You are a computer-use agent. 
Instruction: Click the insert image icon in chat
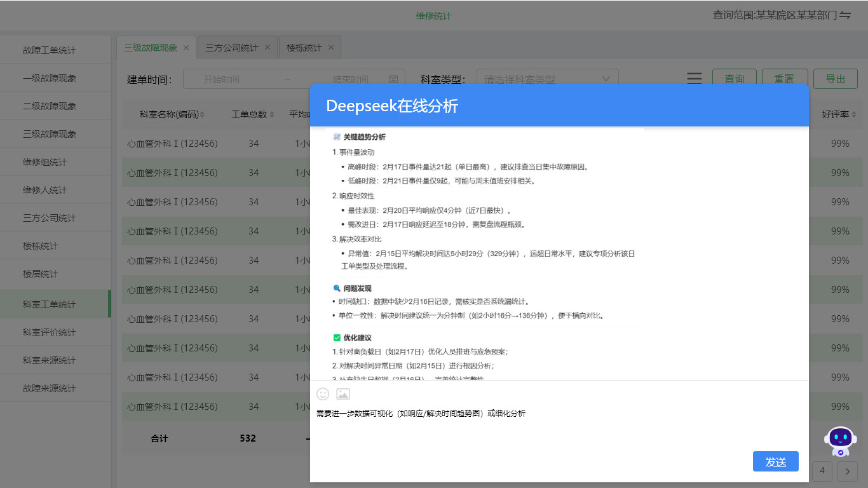343,394
